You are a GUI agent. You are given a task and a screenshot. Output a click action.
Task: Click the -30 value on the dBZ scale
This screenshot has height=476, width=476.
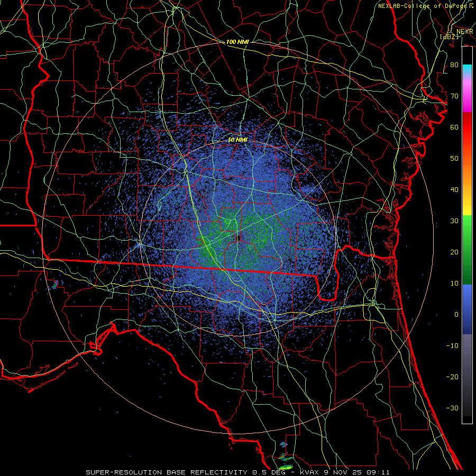(452, 408)
